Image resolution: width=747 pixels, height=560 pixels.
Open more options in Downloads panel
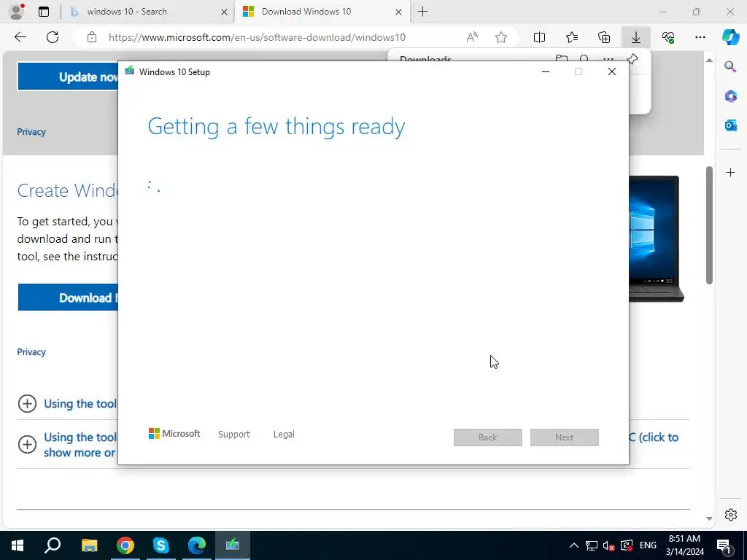pyautogui.click(x=608, y=59)
